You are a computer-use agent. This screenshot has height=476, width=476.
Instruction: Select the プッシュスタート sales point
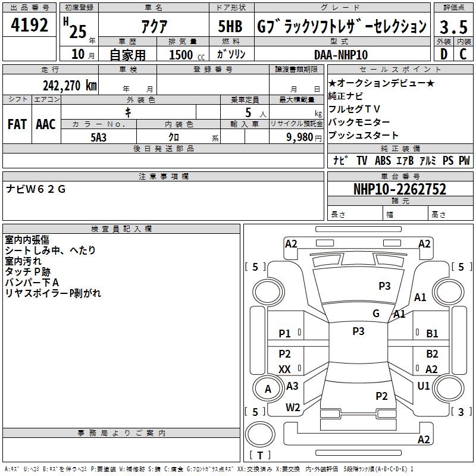364,135
